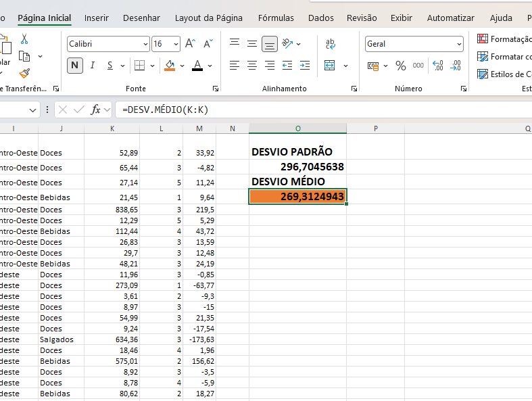The width and height of the screenshot is (532, 401).
Task: Click the Insert Function fx button
Action: coord(96,110)
